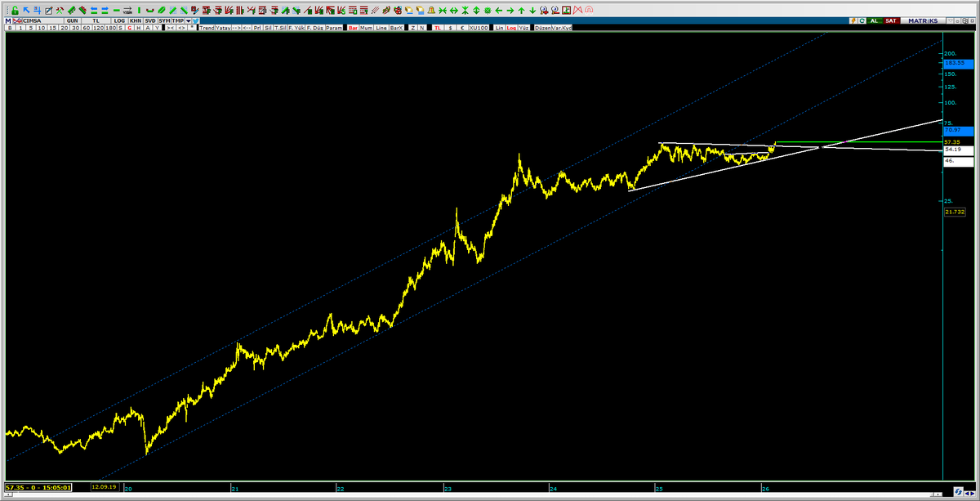Viewport: 980px width, 501px height.
Task: Click the TL currency selector
Action: point(97,20)
